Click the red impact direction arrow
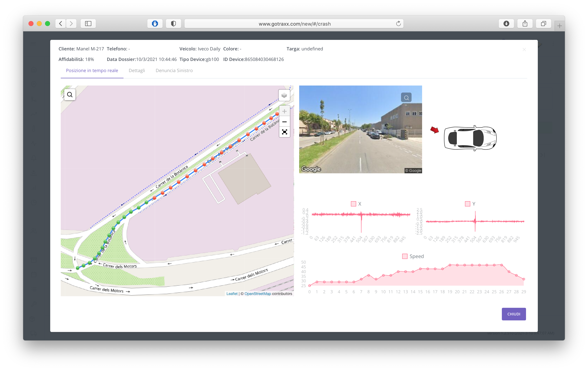Image resolution: width=588 pixels, height=371 pixels. (x=434, y=130)
